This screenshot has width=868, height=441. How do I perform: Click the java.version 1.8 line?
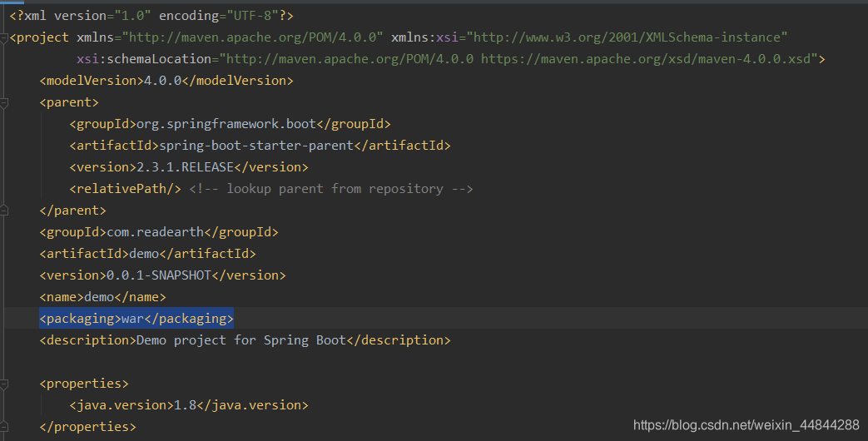[189, 405]
